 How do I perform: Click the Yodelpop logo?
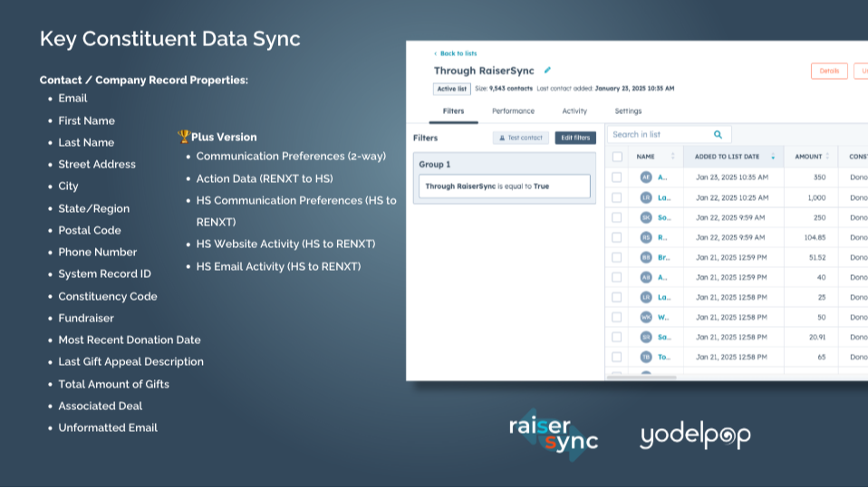(695, 435)
